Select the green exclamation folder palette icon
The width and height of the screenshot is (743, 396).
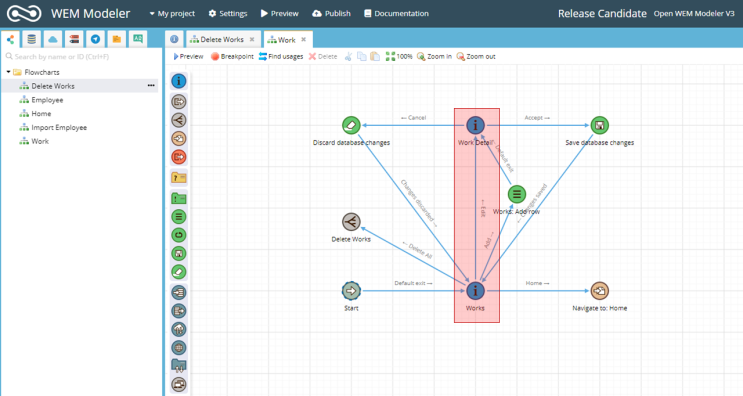click(x=179, y=198)
